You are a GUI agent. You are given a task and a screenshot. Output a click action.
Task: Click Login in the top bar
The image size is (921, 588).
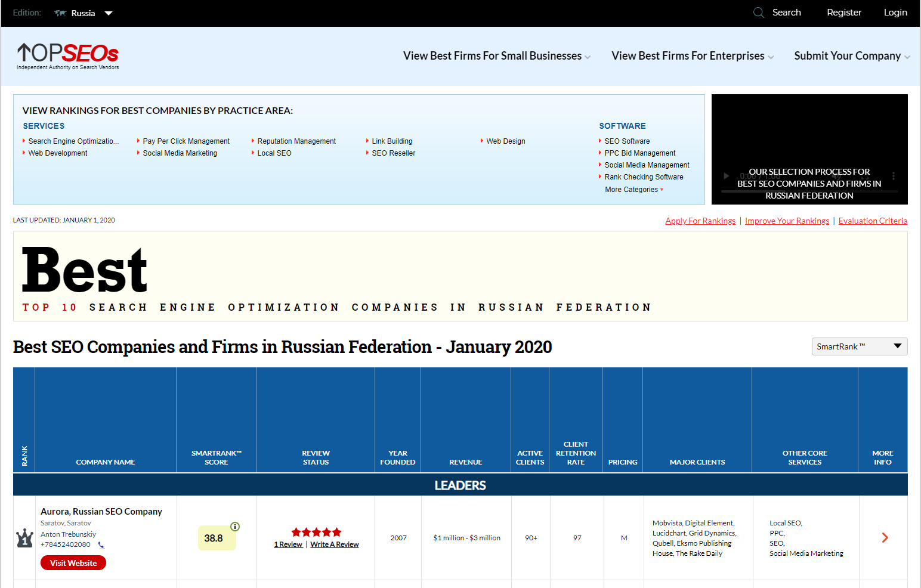coord(895,13)
